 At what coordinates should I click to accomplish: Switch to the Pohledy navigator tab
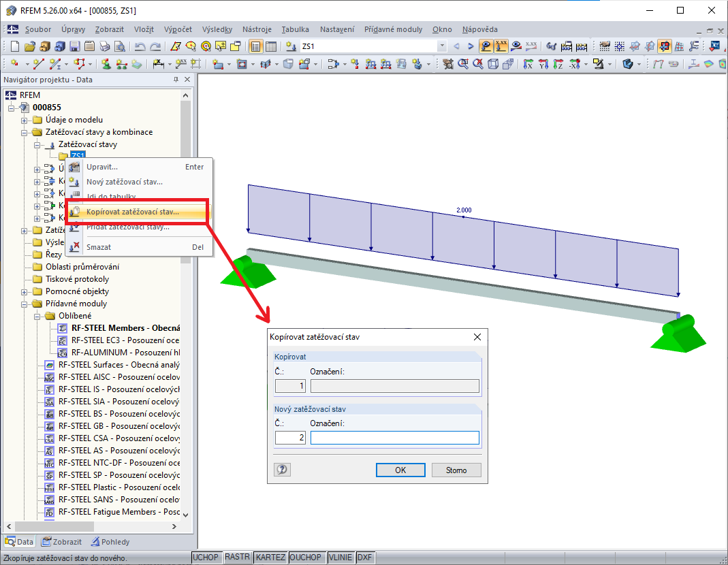point(110,542)
